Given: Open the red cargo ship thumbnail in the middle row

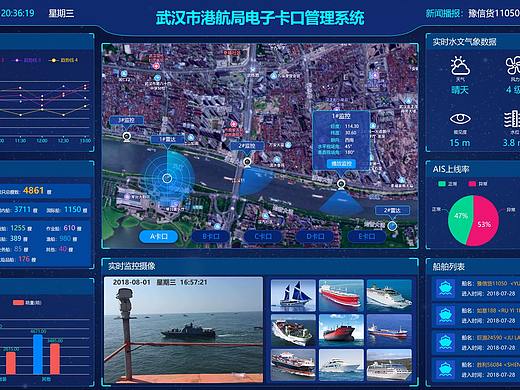Looking at the screenshot, I should 341,330.
